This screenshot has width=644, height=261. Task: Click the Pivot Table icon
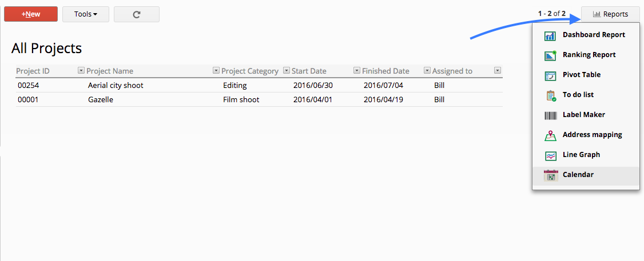coord(550,75)
